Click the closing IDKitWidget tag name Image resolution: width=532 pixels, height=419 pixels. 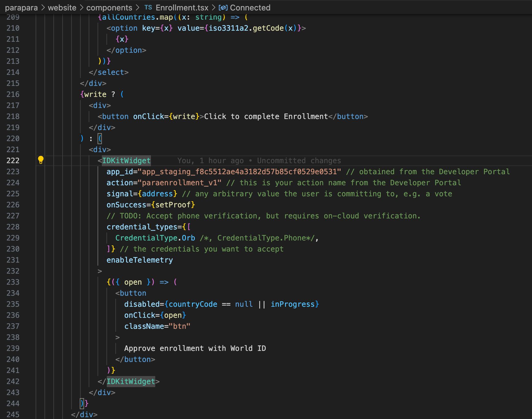(x=131, y=381)
